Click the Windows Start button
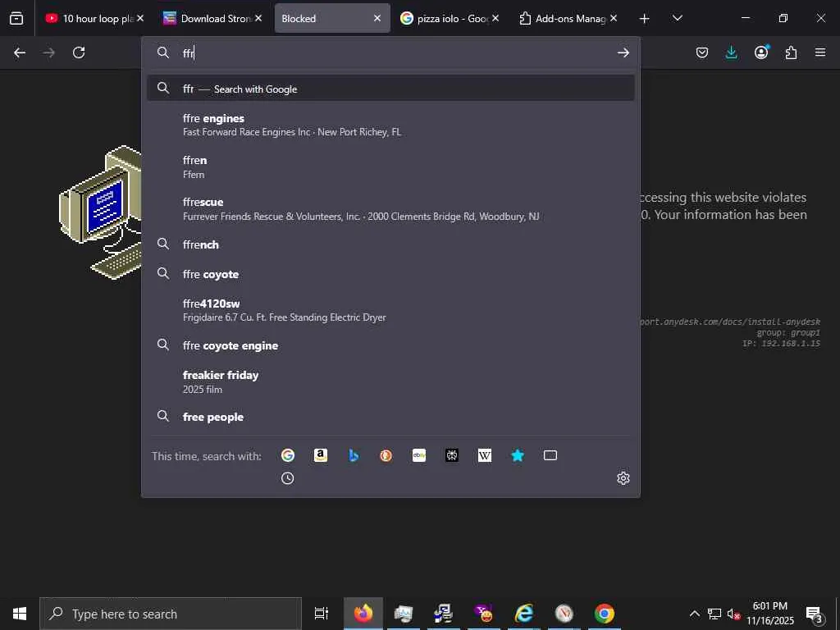This screenshot has height=630, width=840. pyautogui.click(x=20, y=614)
